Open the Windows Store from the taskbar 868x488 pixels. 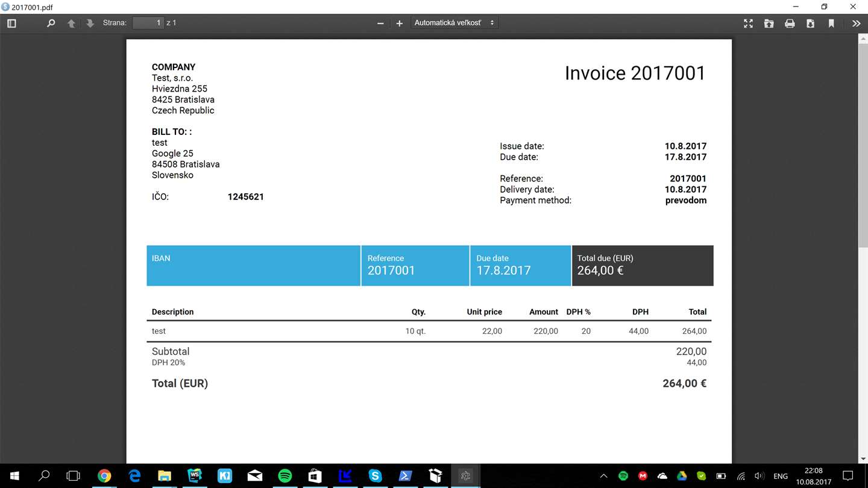[x=315, y=476]
